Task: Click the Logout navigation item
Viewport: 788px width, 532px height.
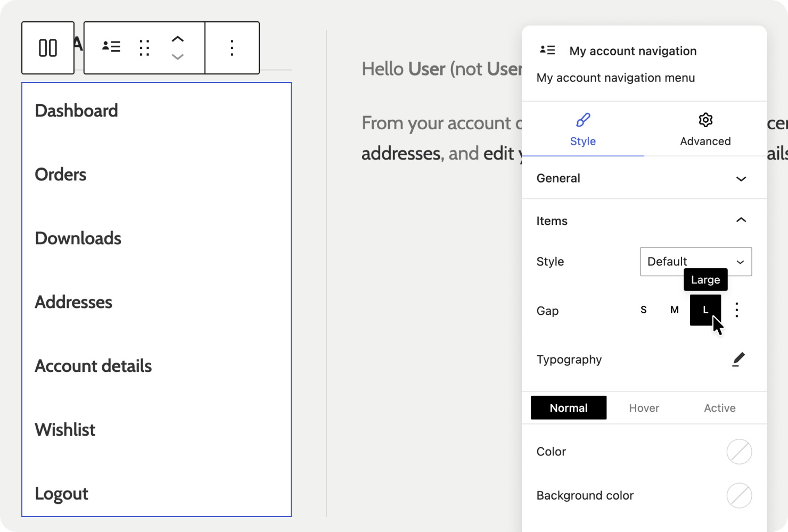Action: 62,494
